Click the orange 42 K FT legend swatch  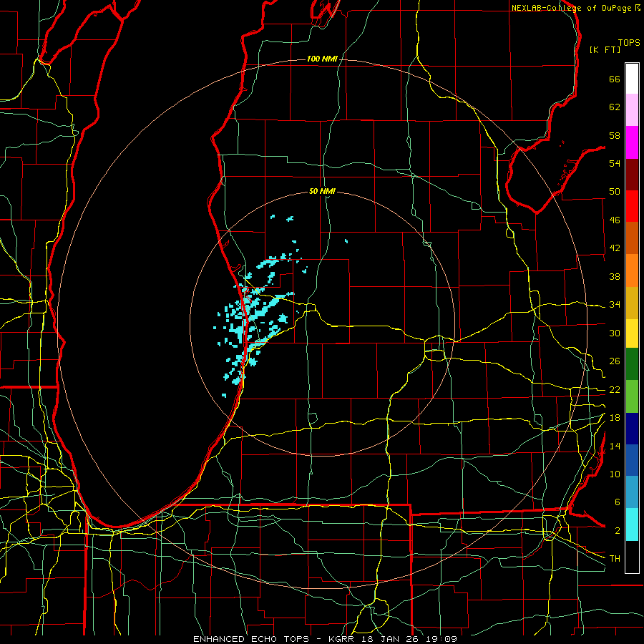[632, 270]
